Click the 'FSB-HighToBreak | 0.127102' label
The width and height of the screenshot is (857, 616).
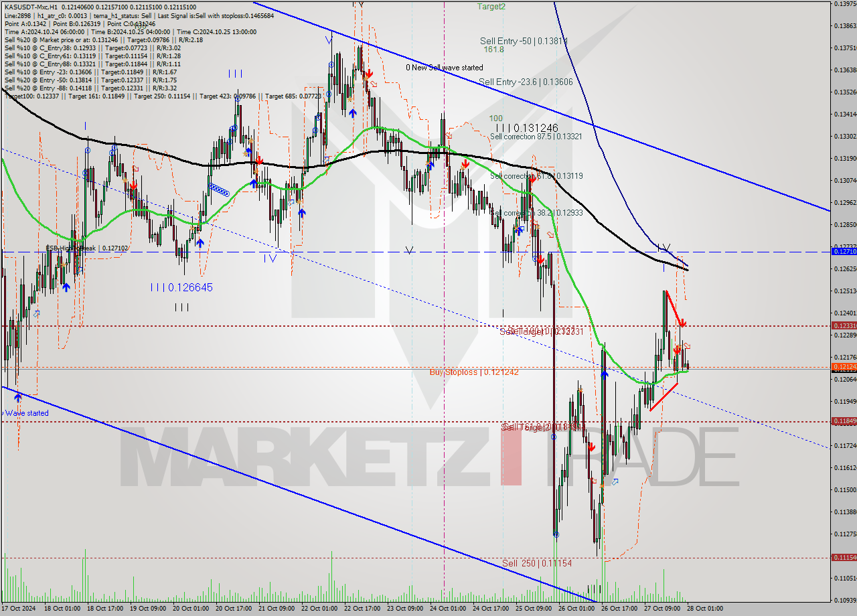tap(87, 248)
